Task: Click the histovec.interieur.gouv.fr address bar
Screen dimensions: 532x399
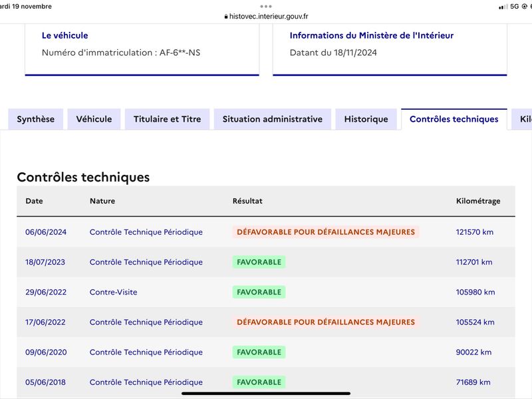Action: 266,16
